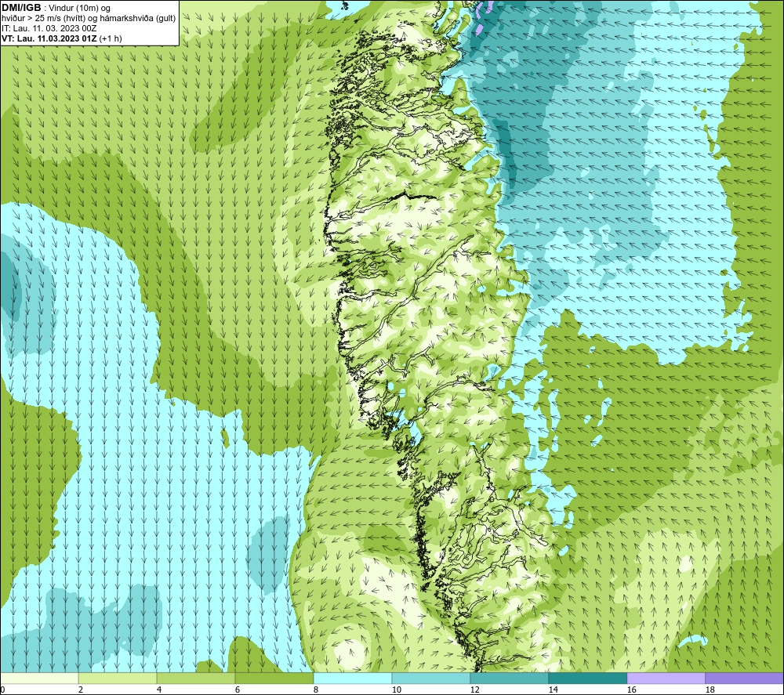The height and width of the screenshot is (695, 784).
Task: Click the scale label "4"
Action: coord(159,690)
